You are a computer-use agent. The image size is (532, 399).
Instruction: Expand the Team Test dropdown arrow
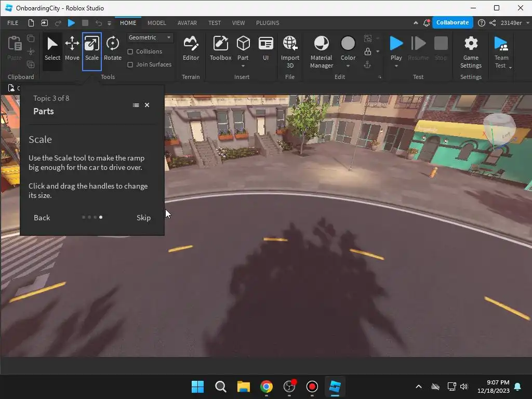(510, 68)
